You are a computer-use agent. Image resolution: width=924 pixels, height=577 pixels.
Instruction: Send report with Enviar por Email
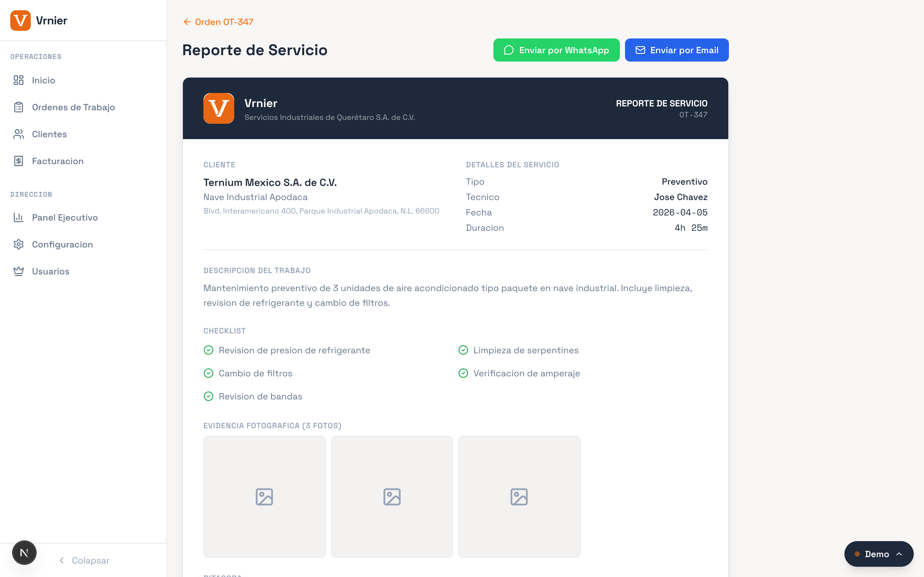676,50
